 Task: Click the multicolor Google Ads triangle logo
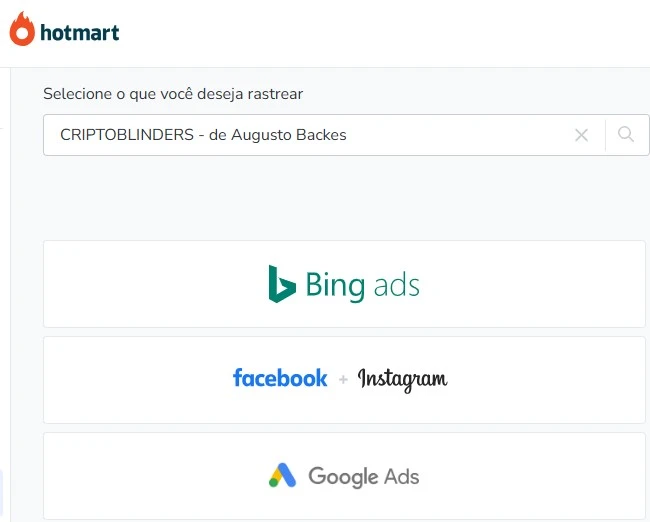[283, 476]
